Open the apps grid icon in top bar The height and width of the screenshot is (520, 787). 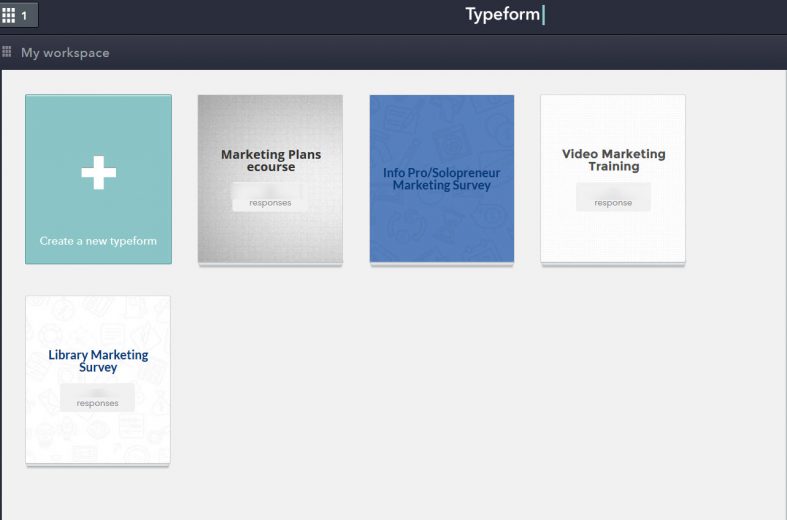pos(9,15)
